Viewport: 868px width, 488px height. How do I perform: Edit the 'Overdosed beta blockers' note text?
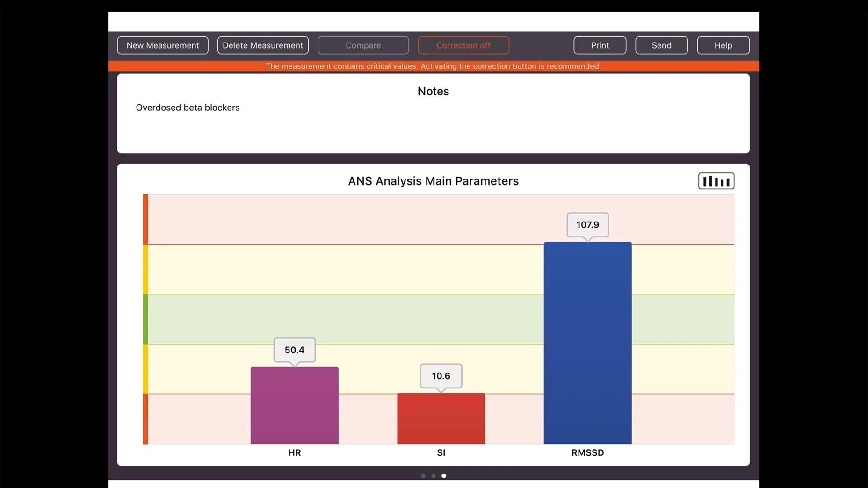click(188, 108)
